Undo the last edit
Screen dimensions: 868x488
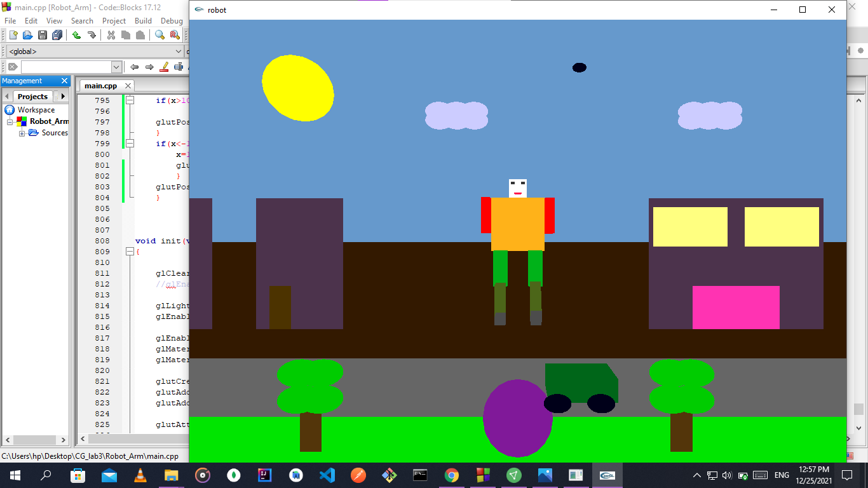(x=76, y=36)
